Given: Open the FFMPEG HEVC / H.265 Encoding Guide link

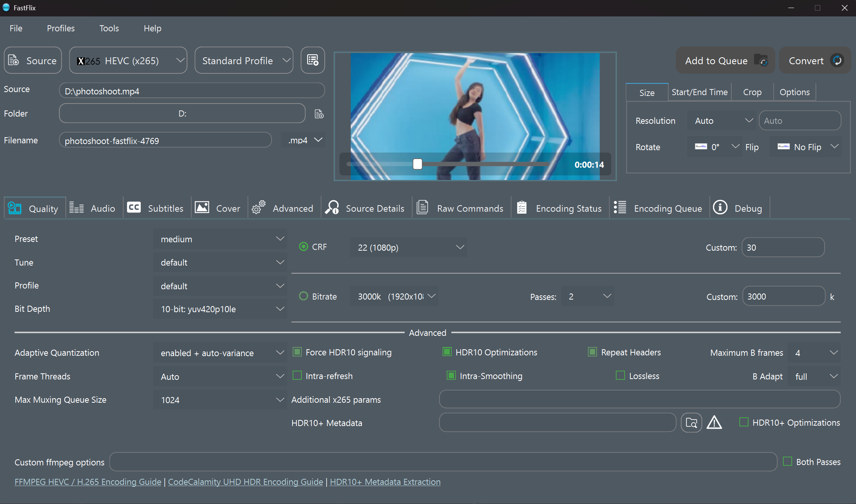Looking at the screenshot, I should coord(88,482).
